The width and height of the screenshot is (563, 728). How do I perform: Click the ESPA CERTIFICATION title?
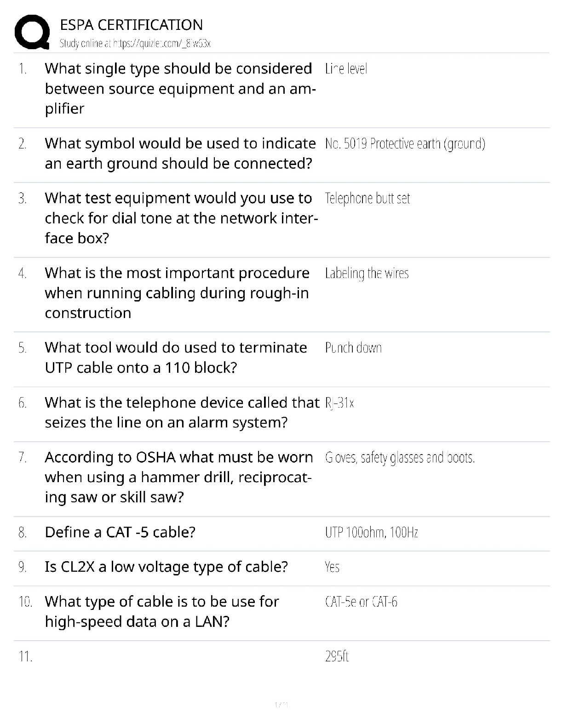pos(131,25)
